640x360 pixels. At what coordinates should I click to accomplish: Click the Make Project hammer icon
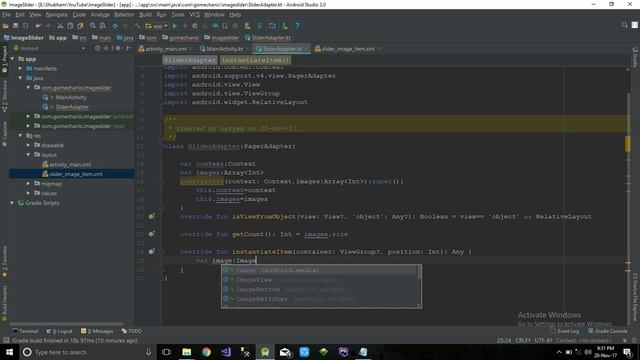[x=138, y=26]
